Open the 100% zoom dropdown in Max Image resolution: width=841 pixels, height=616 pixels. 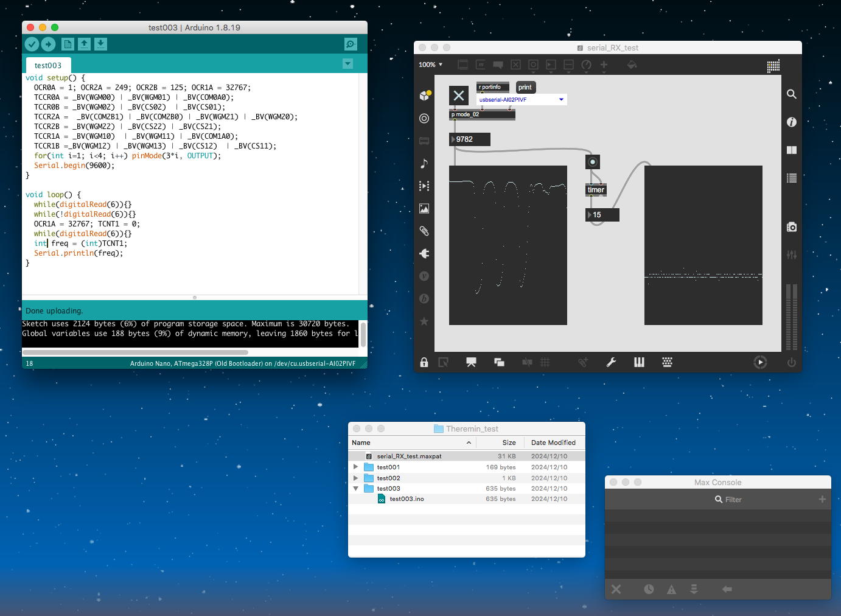pyautogui.click(x=431, y=65)
